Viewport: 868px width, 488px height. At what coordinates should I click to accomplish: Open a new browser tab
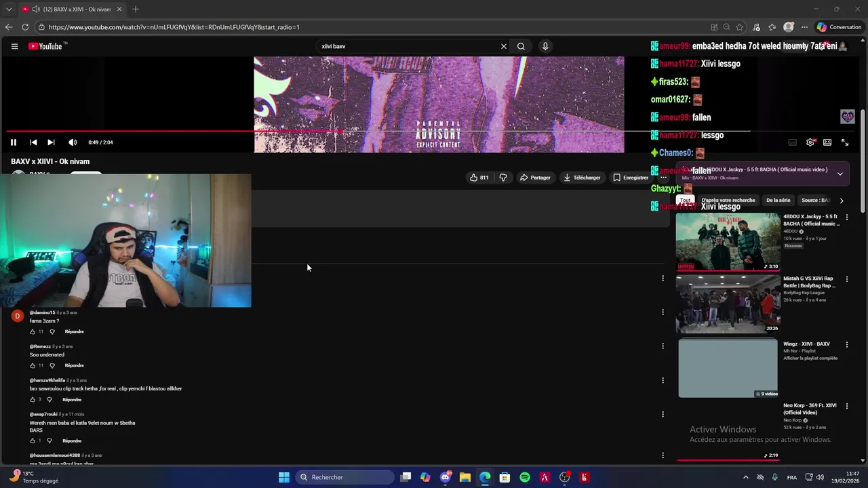136,9
